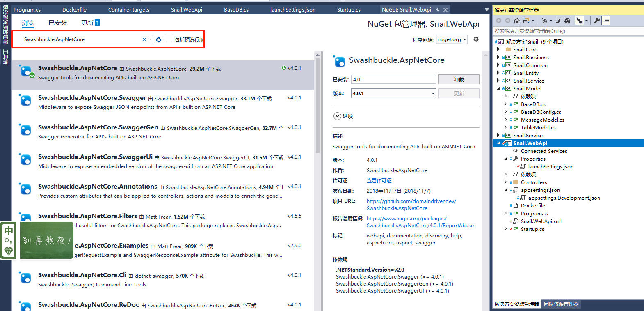Switch to the Installed tab in NuGet
Screen dimensions: 644x311
pos(58,23)
